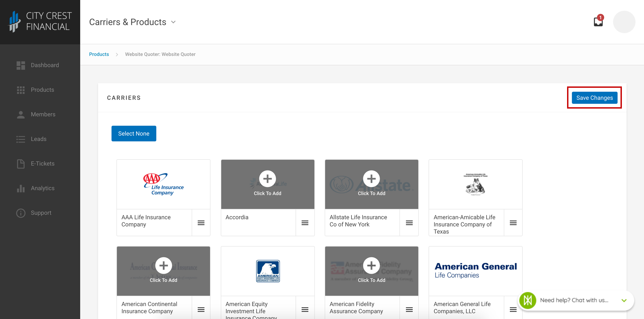
Task: Click the Accordia reorder handle icon
Action: (305, 222)
